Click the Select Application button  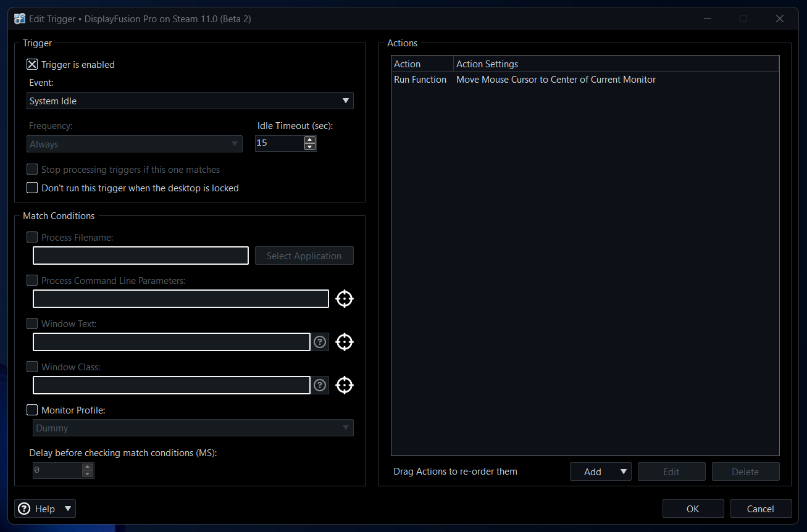(x=304, y=256)
